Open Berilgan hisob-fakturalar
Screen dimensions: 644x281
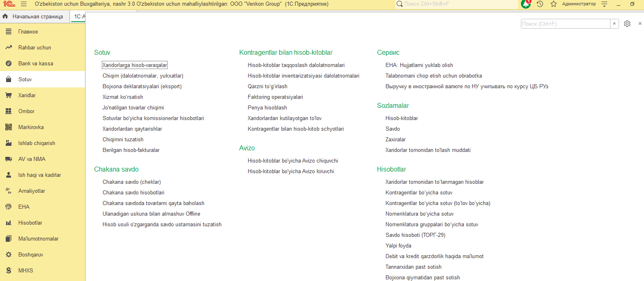131,150
